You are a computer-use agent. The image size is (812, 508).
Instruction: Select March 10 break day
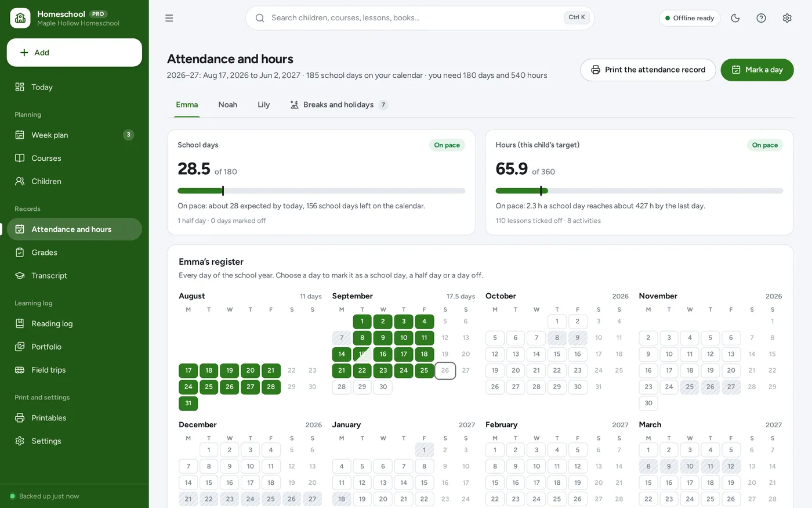[690, 466]
